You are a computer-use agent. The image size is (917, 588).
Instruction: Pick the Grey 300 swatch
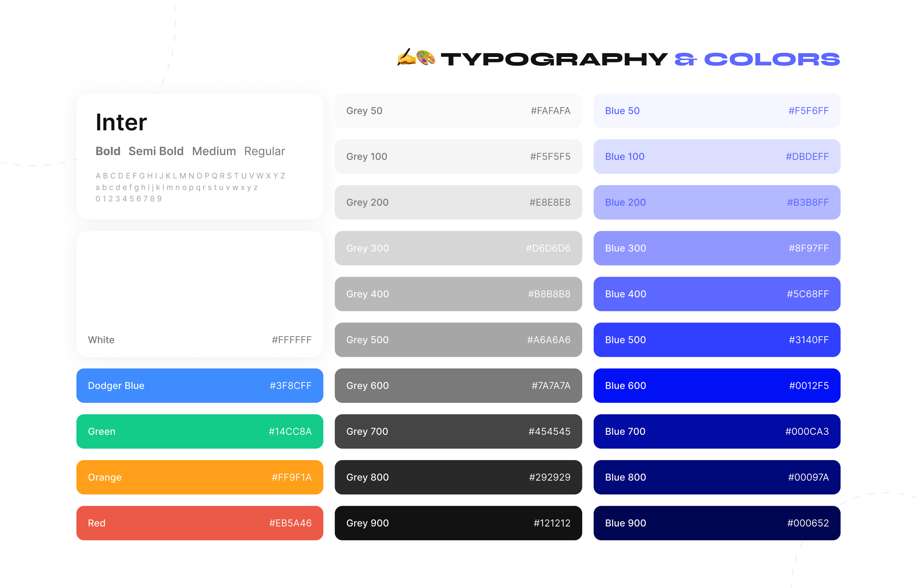tap(458, 248)
